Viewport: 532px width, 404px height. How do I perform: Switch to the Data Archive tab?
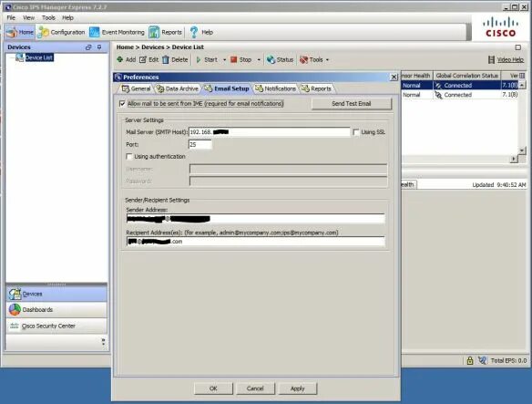177,88
